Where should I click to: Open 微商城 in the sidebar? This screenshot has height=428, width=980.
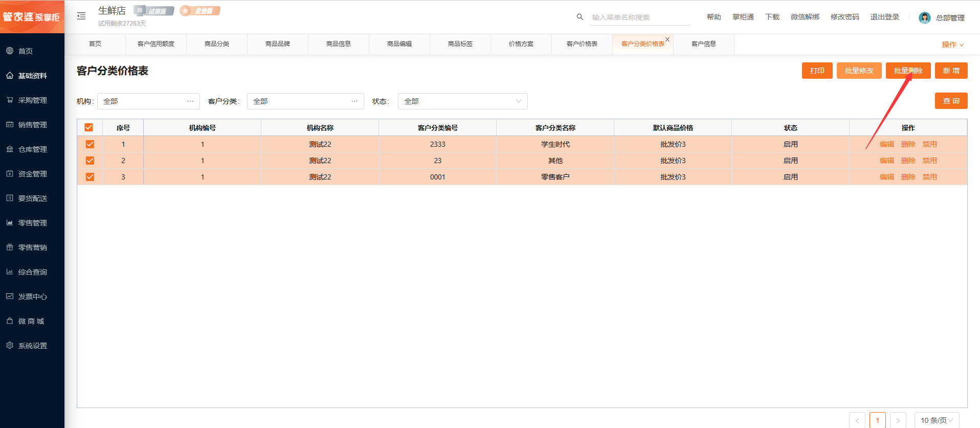click(32, 321)
